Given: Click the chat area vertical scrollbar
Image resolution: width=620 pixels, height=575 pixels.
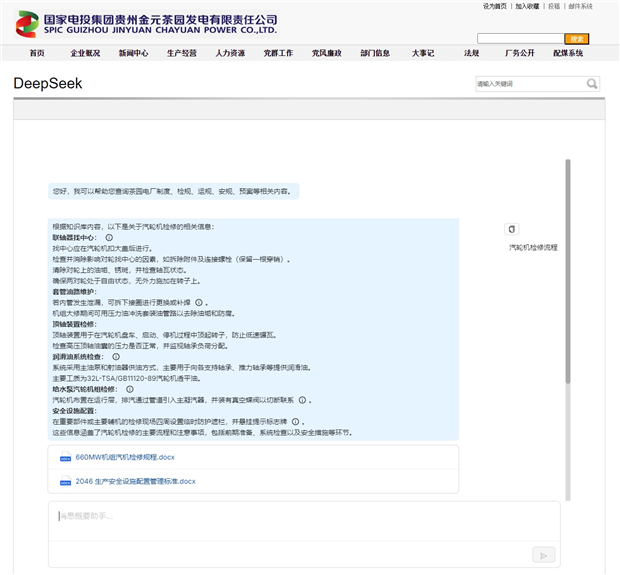Looking at the screenshot, I should 568,271.
